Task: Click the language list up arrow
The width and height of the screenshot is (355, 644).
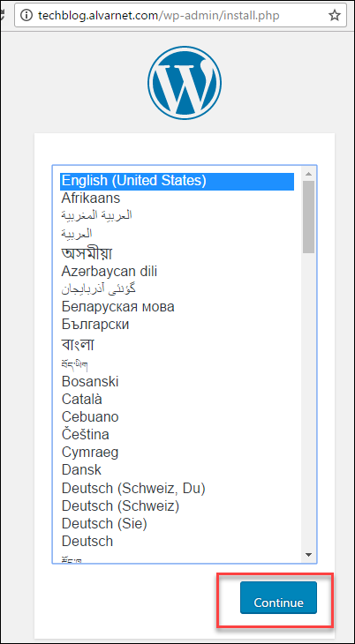Action: (x=308, y=174)
